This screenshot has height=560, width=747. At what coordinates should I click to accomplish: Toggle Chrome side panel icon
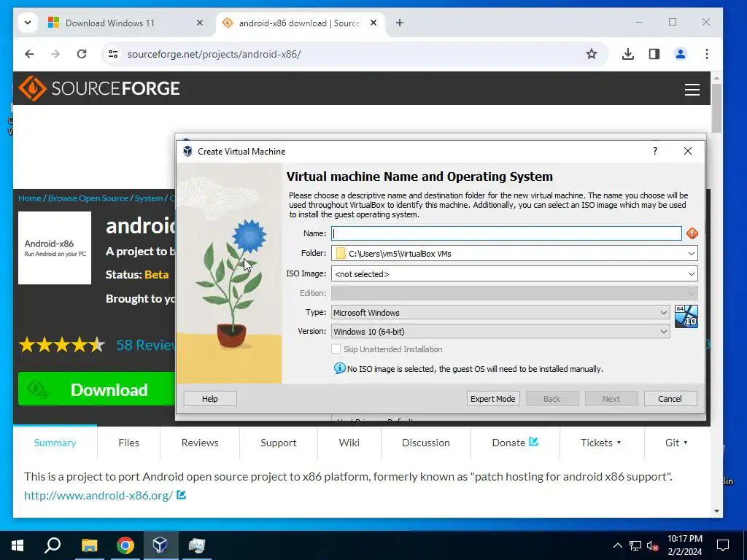654,54
